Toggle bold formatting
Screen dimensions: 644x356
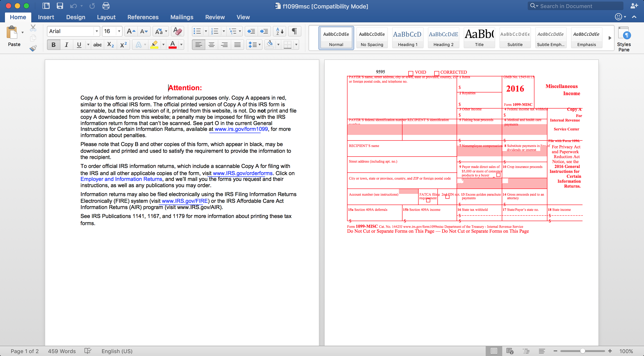[x=53, y=45]
